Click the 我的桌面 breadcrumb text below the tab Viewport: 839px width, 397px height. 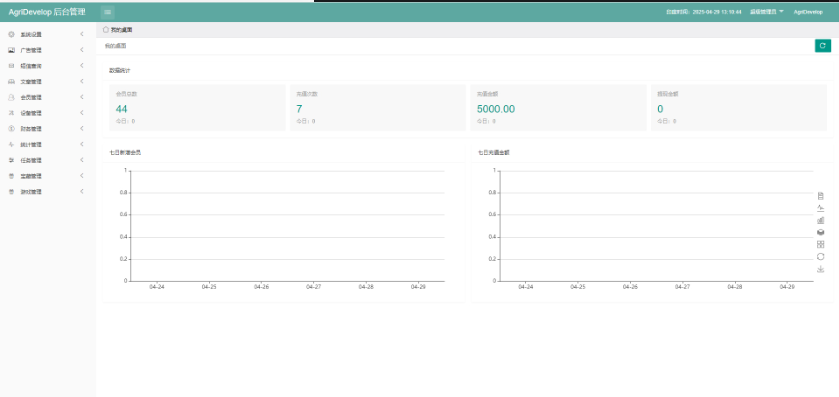click(x=116, y=46)
